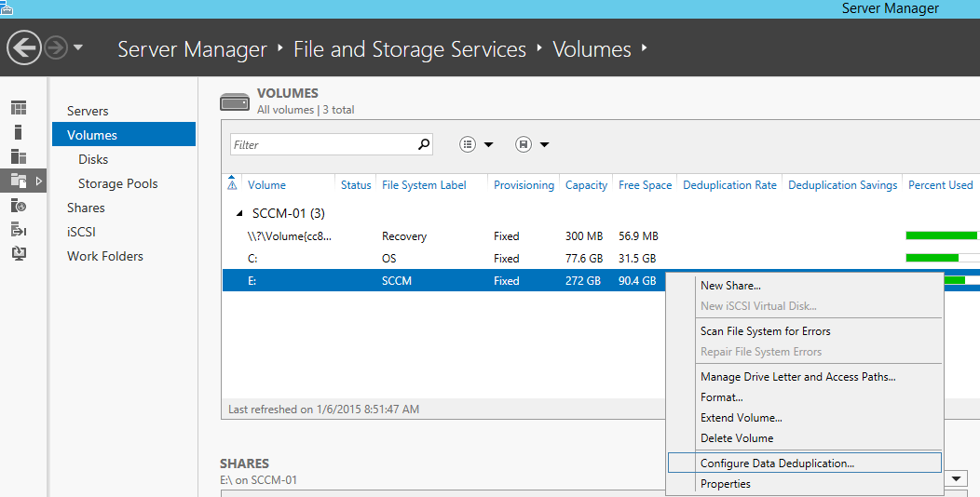The image size is (980, 497).
Task: Go to Shares in navigation pane
Action: pos(86,208)
